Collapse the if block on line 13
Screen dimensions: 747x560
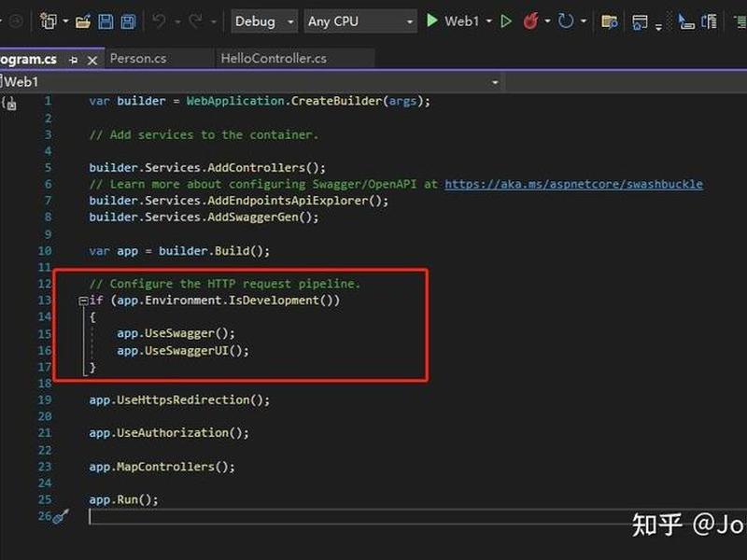(x=83, y=301)
